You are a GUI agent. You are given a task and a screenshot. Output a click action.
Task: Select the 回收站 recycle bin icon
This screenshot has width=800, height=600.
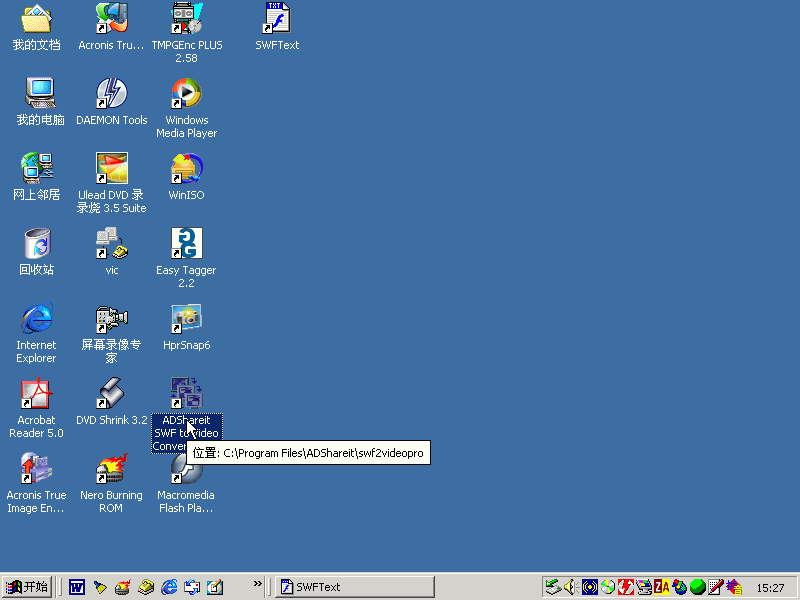pyautogui.click(x=36, y=244)
